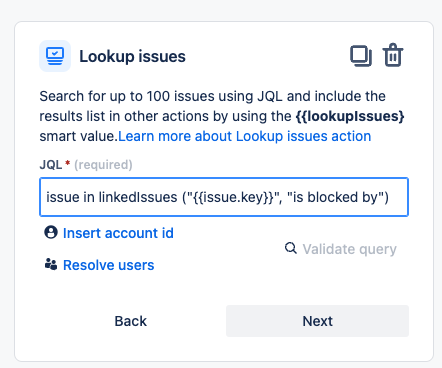Duplicate the Lookup issues action
Screen dimensions: 442x368
361,56
